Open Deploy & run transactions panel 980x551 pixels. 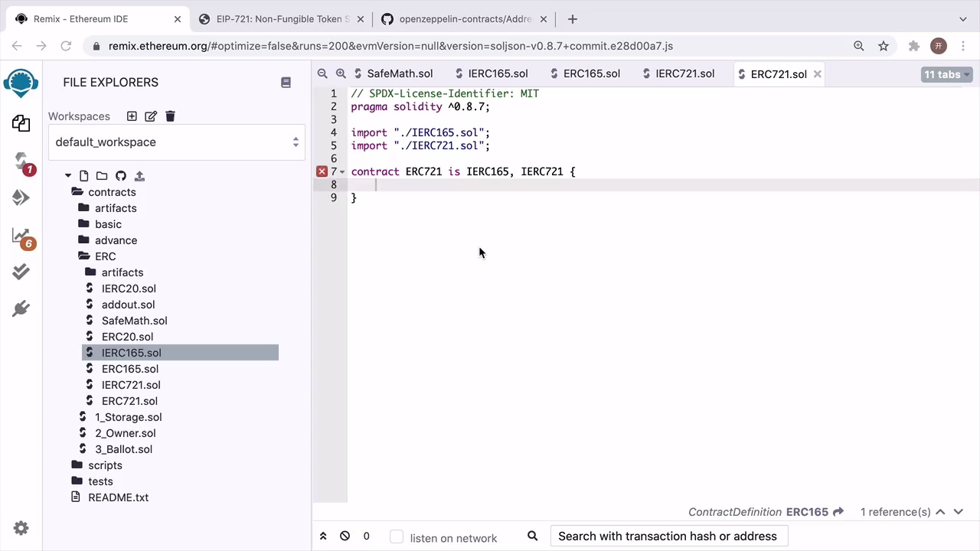pos(21,198)
